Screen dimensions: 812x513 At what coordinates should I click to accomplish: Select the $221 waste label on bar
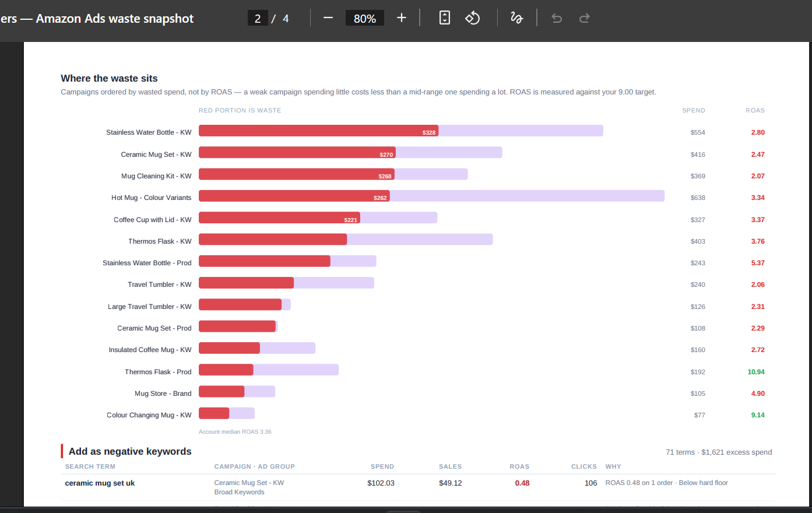pyautogui.click(x=350, y=220)
